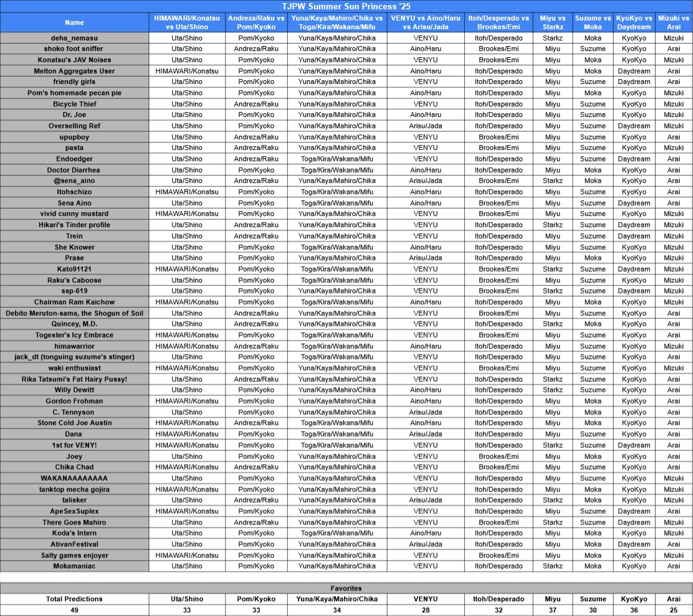Click the name cell 'Koda's Intern'

pos(74,533)
